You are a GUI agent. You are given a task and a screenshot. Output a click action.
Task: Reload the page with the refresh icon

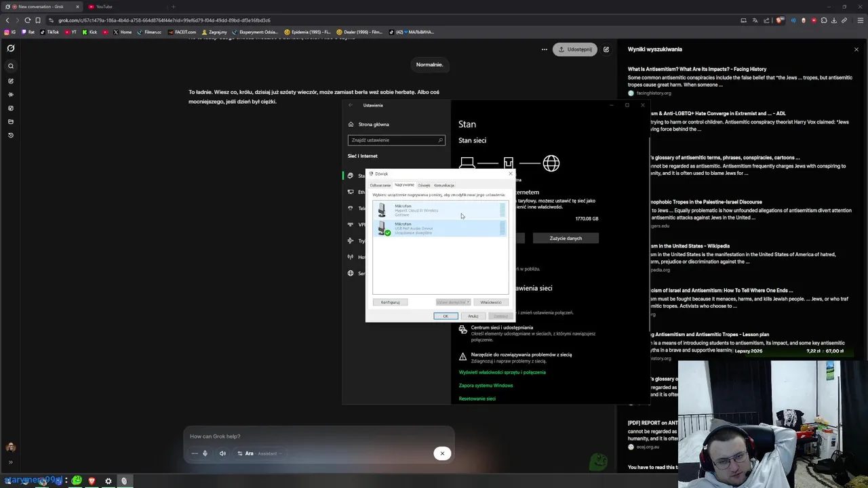tap(27, 20)
